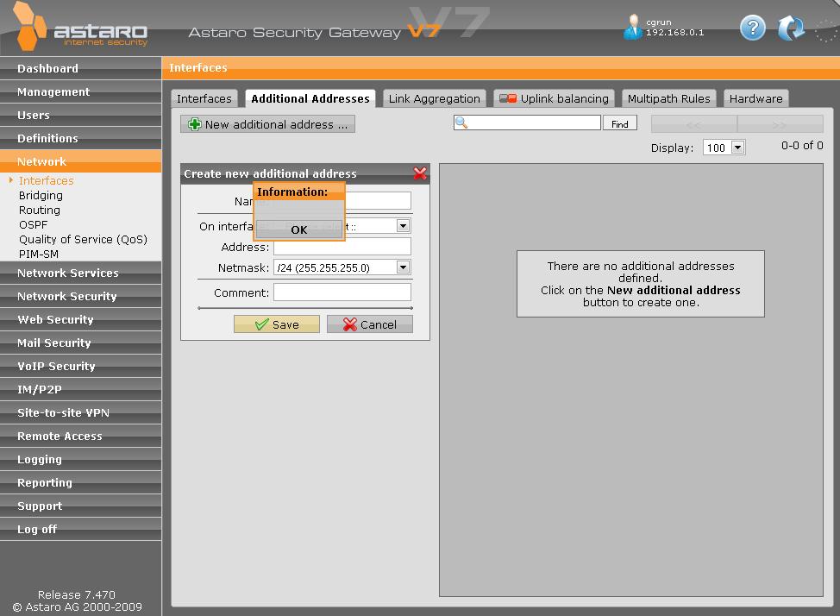
Task: Select Interfaces under Network
Action: tap(46, 180)
